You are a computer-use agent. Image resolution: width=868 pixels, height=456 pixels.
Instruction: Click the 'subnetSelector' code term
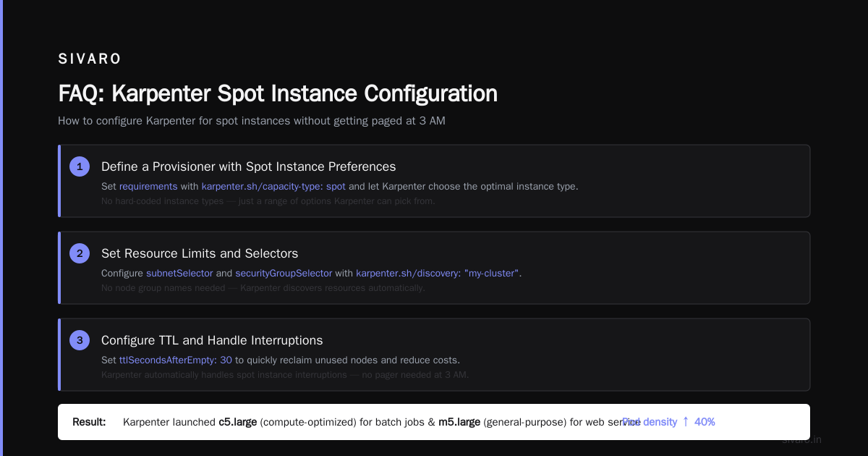coord(179,273)
